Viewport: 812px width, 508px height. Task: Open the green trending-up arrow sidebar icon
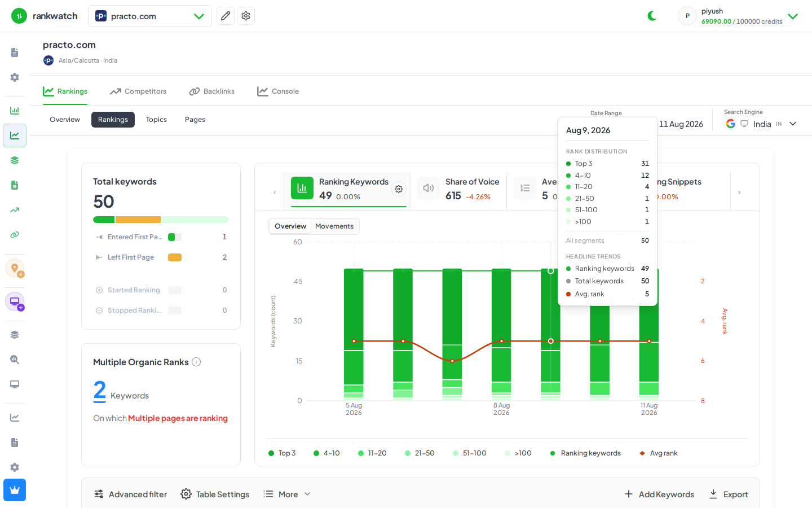pos(15,210)
